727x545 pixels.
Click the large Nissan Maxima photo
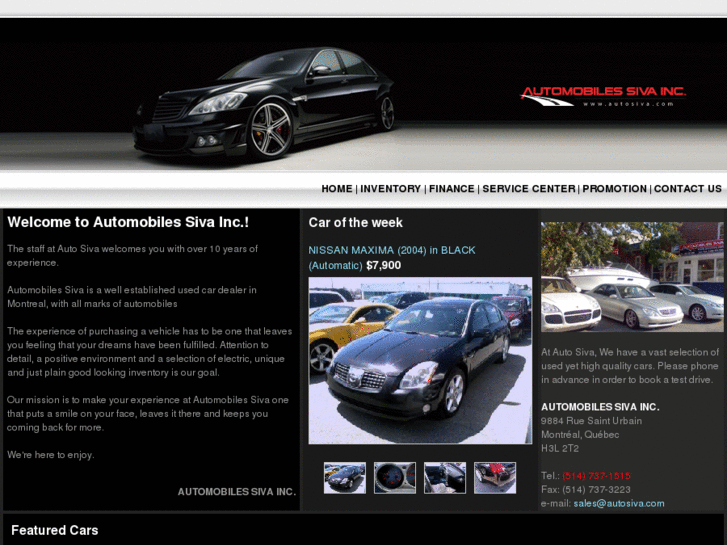pyautogui.click(x=420, y=360)
